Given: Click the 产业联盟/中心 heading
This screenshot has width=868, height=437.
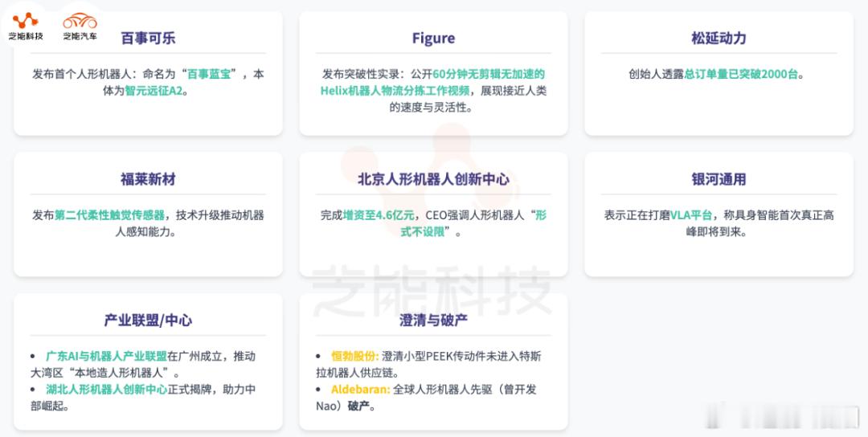Looking at the screenshot, I should coord(148,321).
